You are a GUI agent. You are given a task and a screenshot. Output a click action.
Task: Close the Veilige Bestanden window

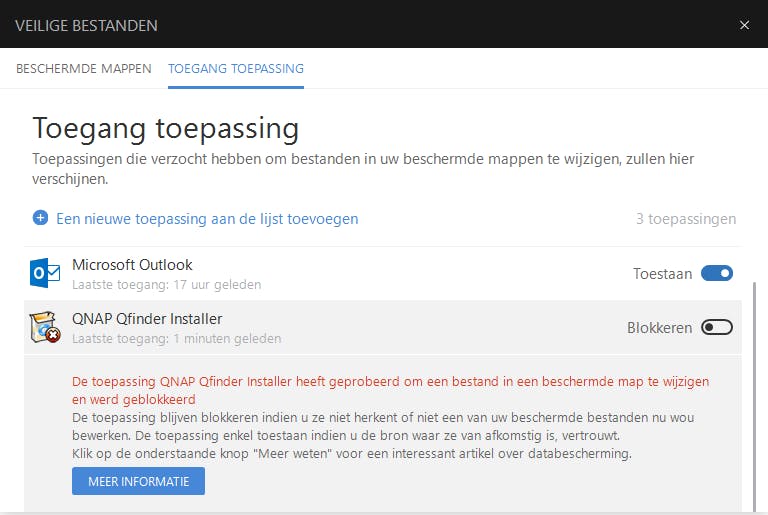(x=744, y=25)
